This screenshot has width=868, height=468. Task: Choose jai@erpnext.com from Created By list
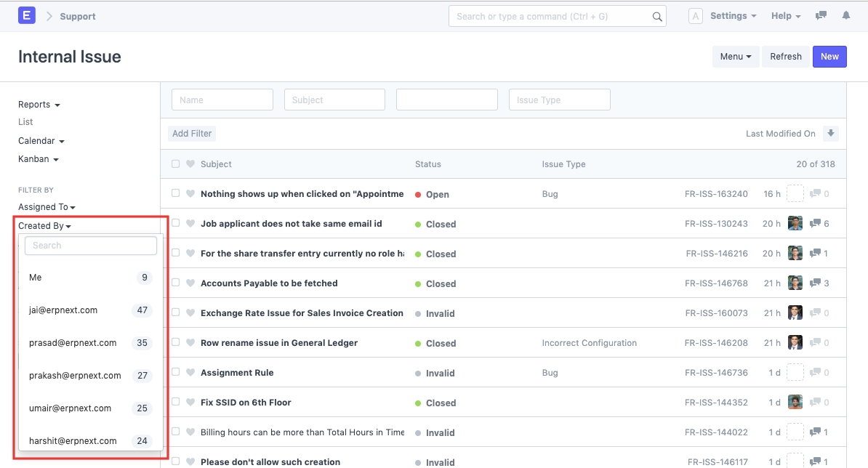pos(63,310)
